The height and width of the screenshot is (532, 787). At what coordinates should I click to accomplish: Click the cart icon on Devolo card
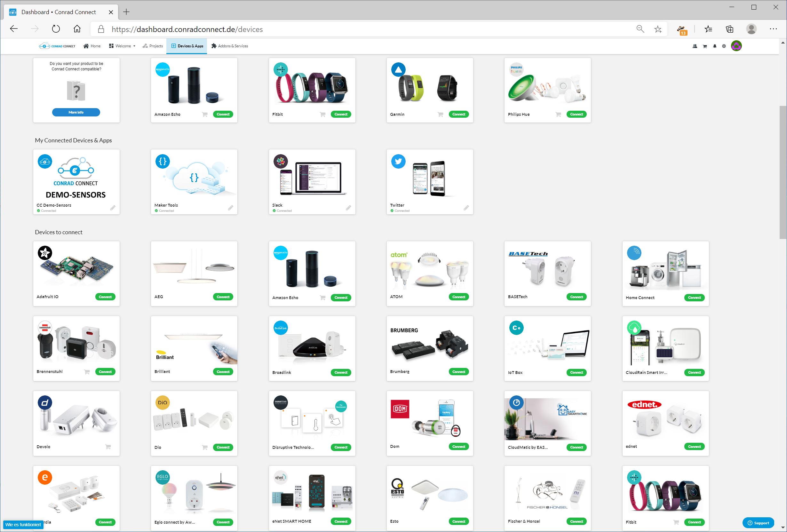tap(108, 447)
